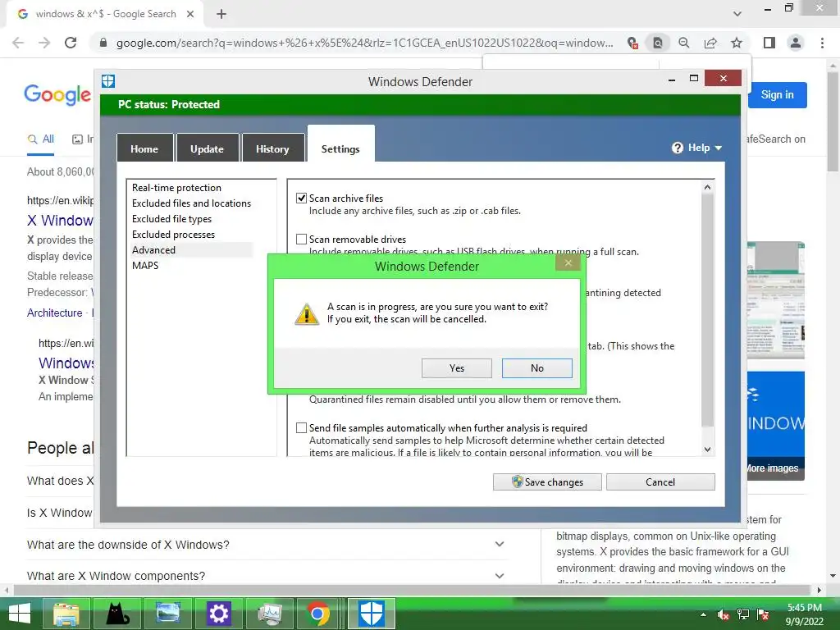This screenshot has width=840, height=630.
Task: Click the yellow warning triangle icon
Action: [307, 314]
